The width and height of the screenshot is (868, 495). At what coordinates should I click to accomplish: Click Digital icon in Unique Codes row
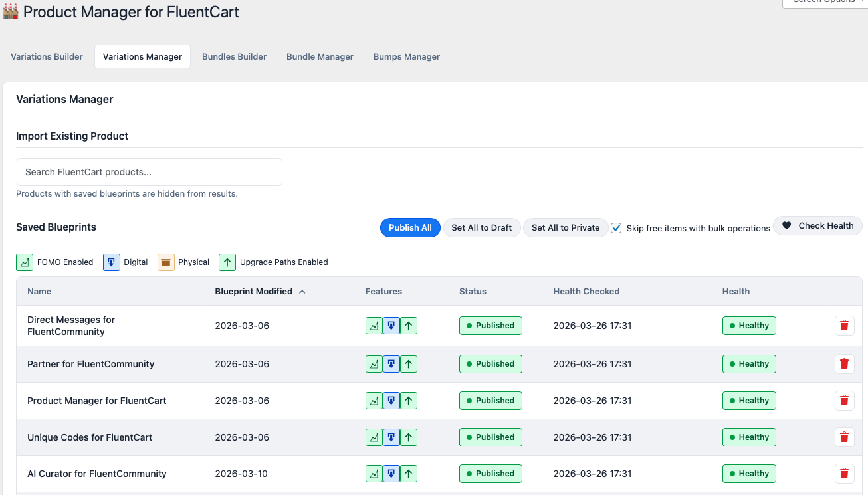(391, 437)
